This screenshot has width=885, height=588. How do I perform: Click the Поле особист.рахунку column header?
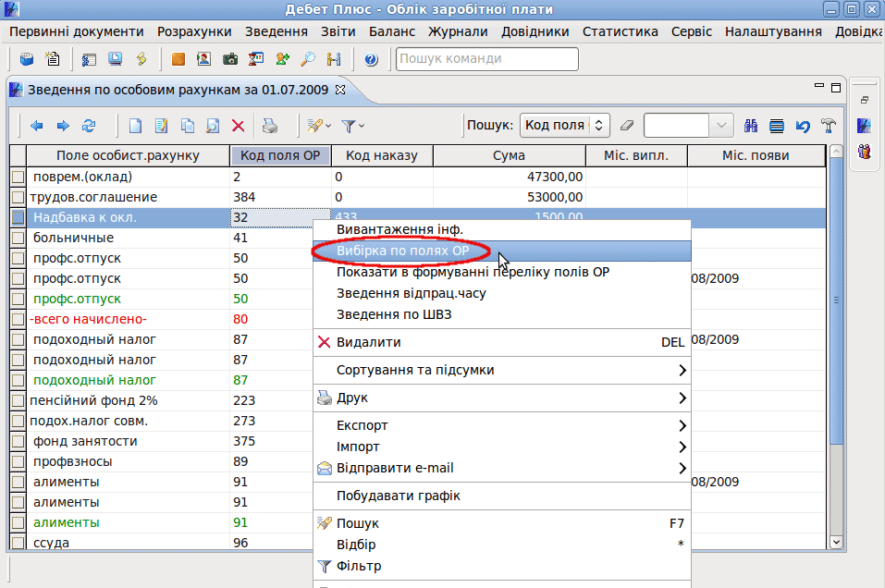(x=129, y=155)
